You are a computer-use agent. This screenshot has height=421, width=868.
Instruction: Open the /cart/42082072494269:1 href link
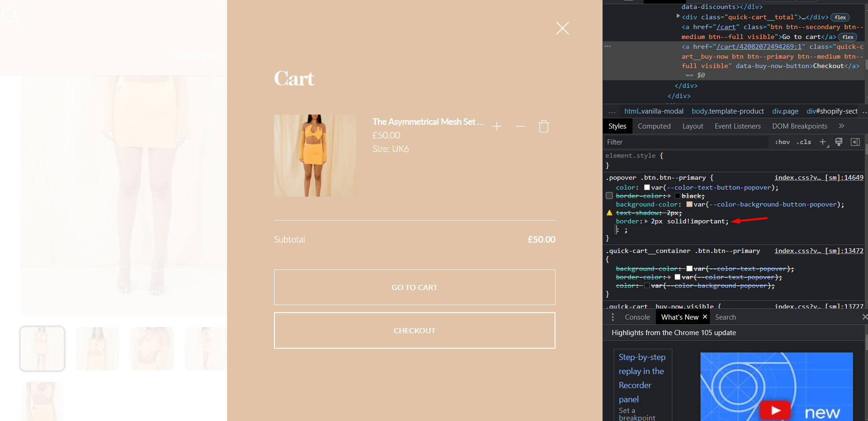tap(759, 46)
